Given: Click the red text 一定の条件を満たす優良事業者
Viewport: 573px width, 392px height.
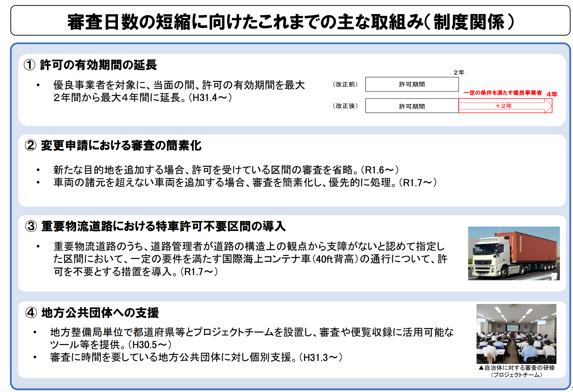Looking at the screenshot, I should 502,93.
